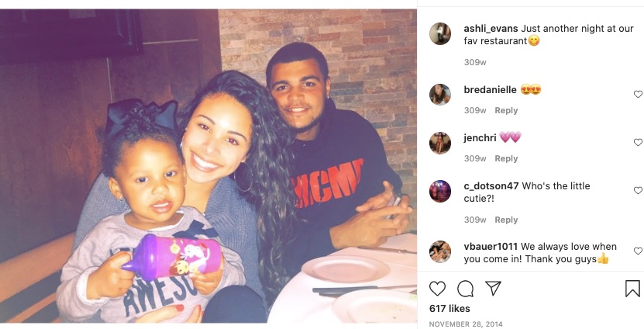Like vbauer1011's comment heart
The width and height of the screenshot is (644, 329).
(x=638, y=251)
